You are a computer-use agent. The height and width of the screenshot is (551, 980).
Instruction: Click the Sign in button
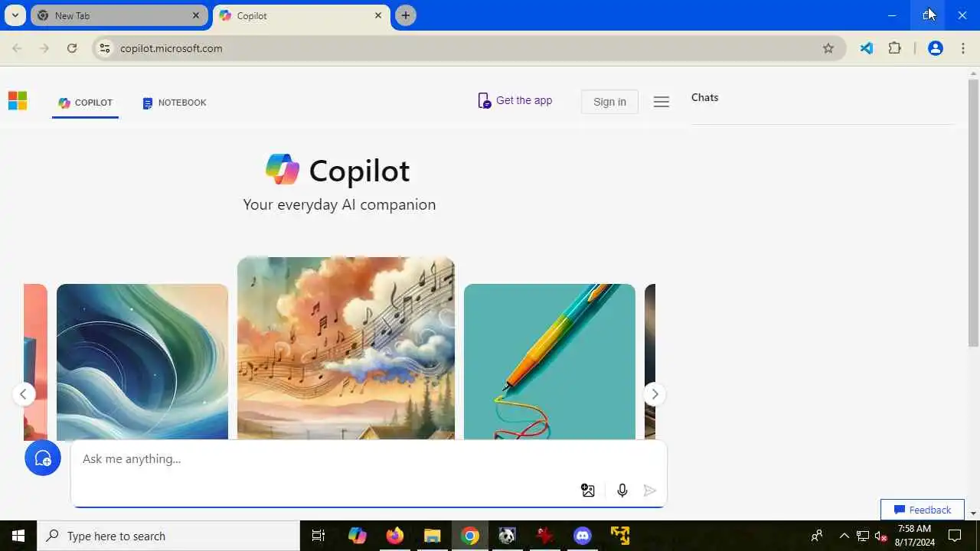(609, 102)
